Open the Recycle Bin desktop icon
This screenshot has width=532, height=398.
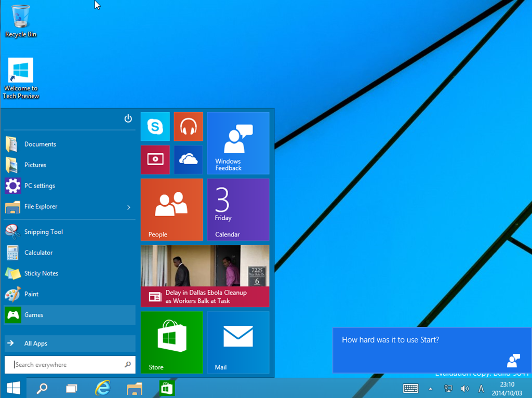(x=21, y=21)
